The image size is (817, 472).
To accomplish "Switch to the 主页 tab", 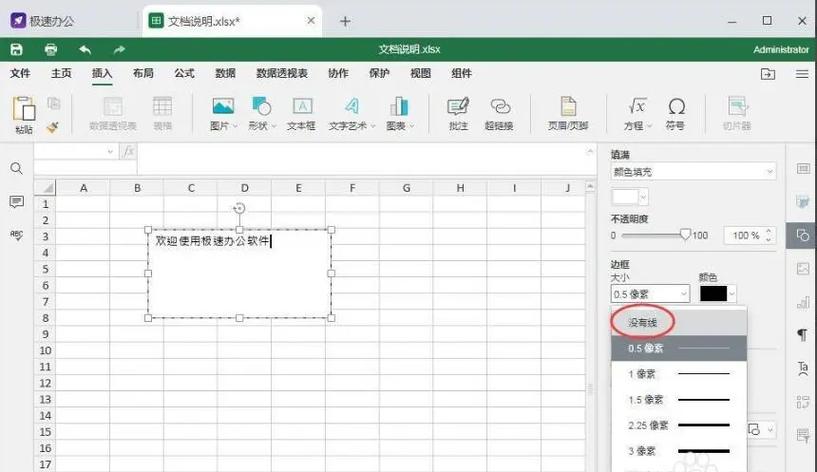I will [x=61, y=73].
